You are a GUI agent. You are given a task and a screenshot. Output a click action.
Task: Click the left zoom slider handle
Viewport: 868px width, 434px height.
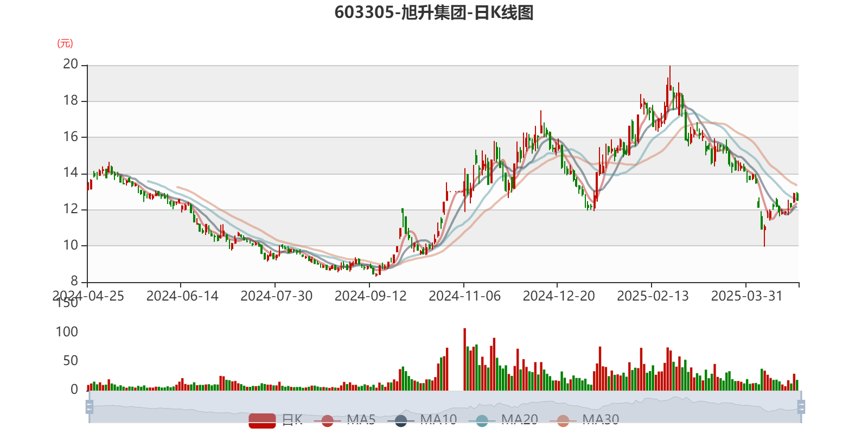pyautogui.click(x=88, y=406)
